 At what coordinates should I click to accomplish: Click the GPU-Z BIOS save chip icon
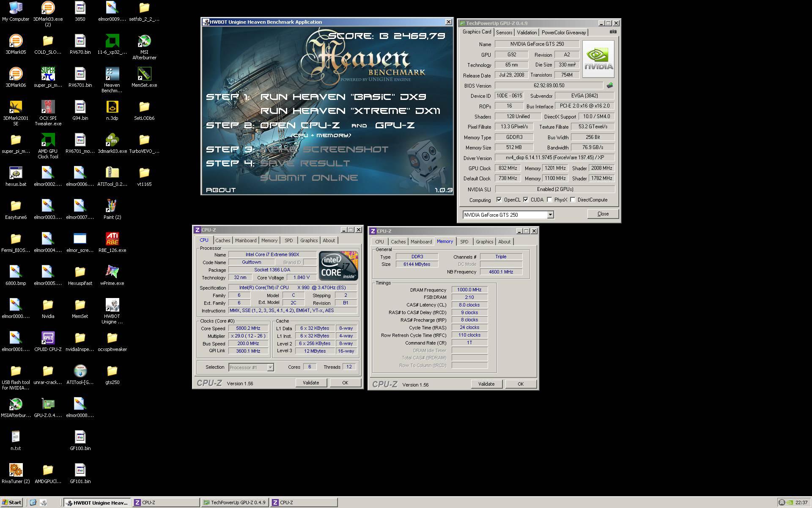(609, 86)
